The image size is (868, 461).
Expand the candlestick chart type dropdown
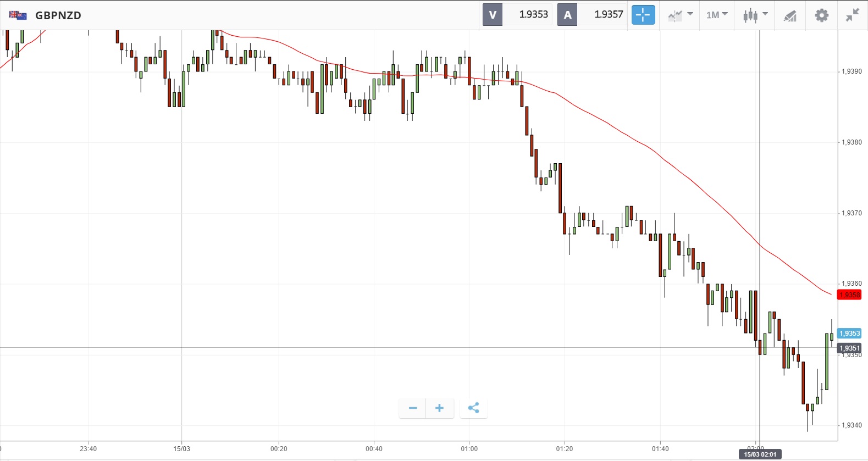(x=755, y=15)
